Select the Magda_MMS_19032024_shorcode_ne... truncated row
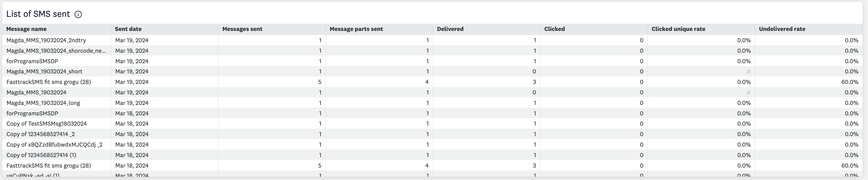This screenshot has width=868, height=180. (432, 51)
